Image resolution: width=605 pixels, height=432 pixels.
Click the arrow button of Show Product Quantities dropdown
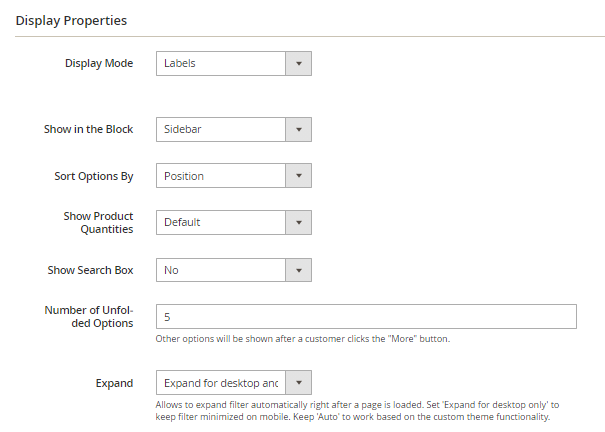[x=299, y=223]
